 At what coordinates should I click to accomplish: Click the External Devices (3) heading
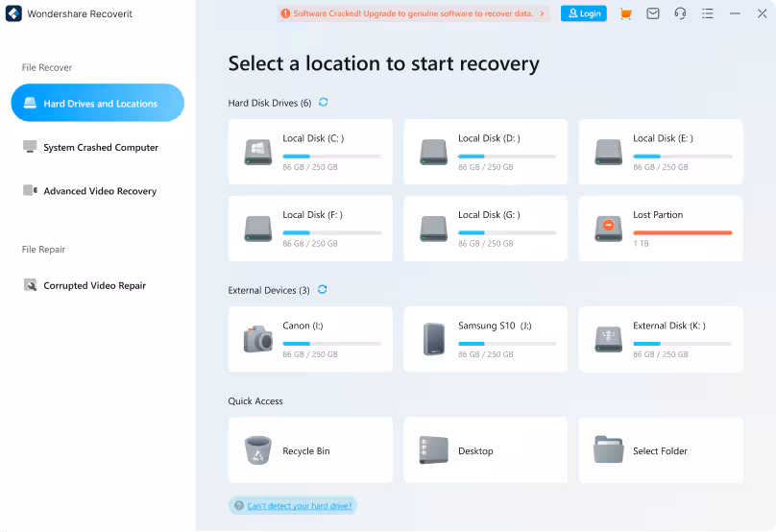tap(268, 290)
